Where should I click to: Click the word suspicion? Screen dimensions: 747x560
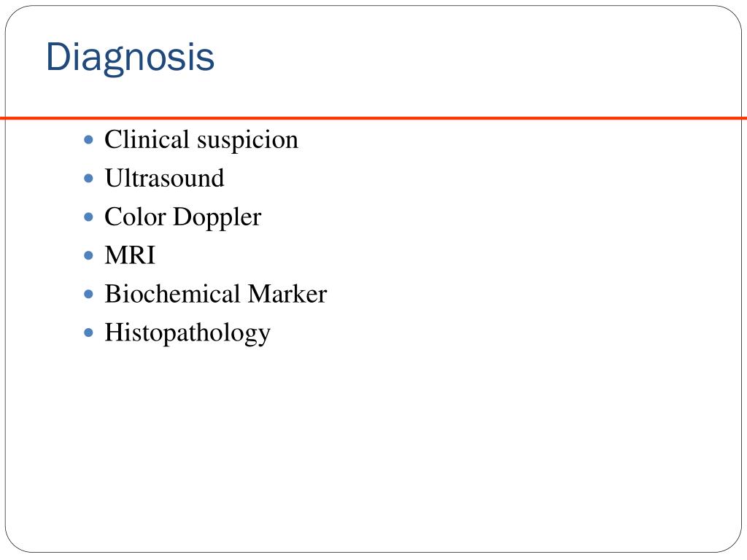[x=248, y=142]
